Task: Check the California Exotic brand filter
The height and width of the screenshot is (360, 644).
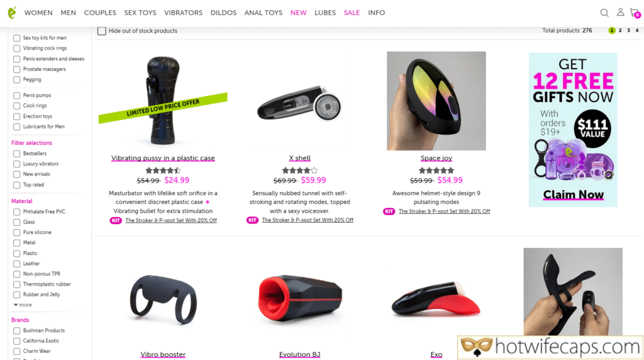Action: point(17,341)
